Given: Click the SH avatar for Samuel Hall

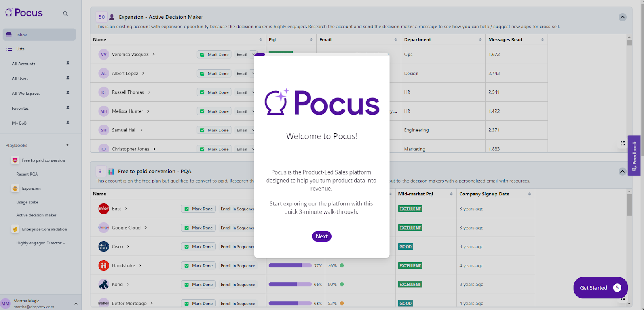Looking at the screenshot, I should point(104,130).
